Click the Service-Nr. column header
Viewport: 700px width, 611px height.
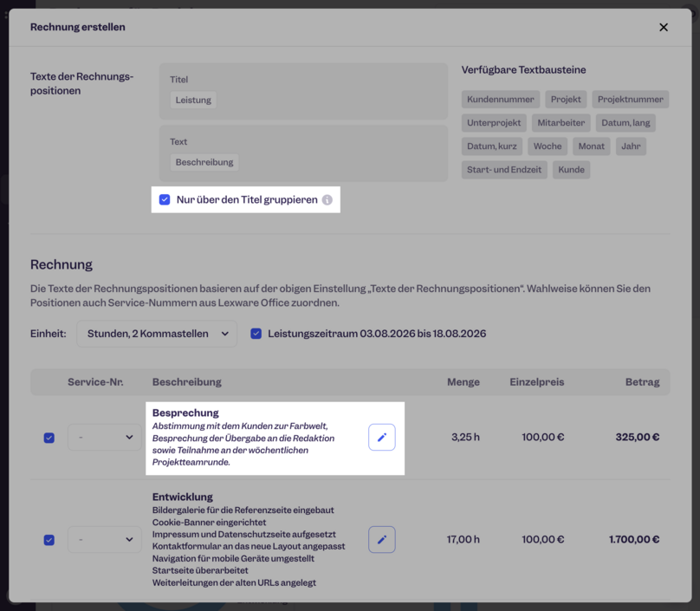pos(95,382)
